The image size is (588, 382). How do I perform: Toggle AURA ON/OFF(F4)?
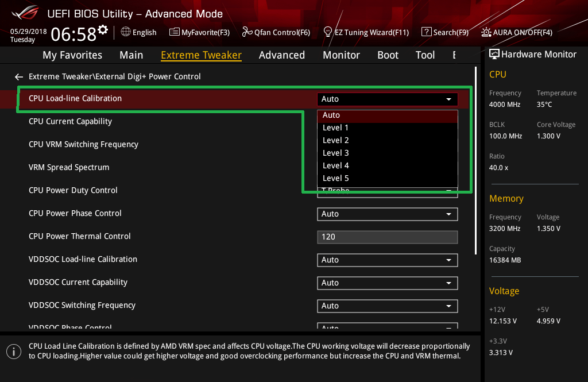(517, 32)
